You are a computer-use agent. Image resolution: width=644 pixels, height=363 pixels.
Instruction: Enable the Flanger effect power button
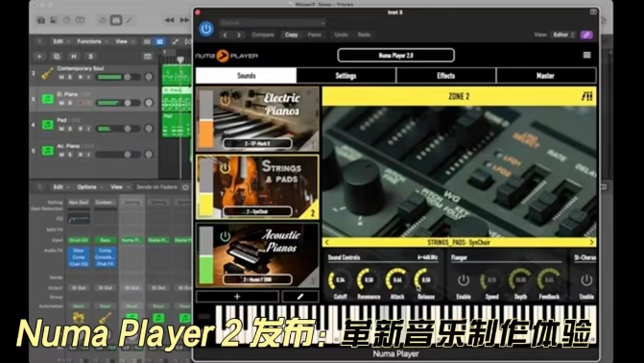pos(464,280)
